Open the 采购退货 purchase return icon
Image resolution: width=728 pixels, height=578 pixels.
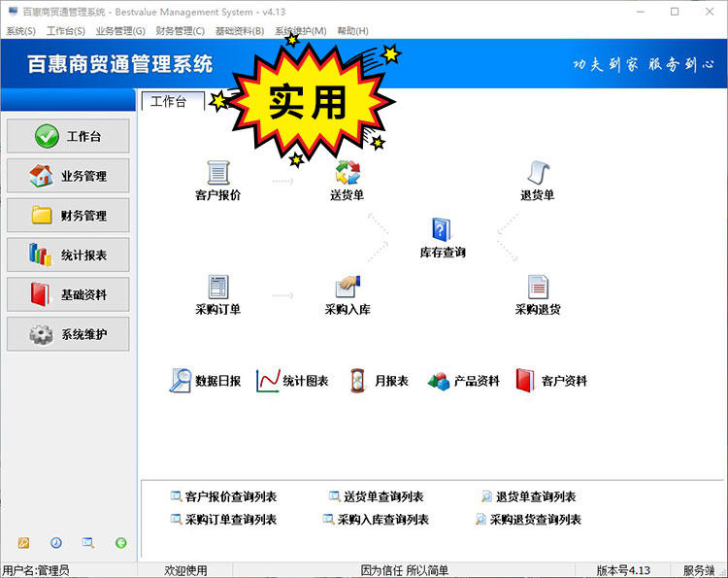click(538, 289)
